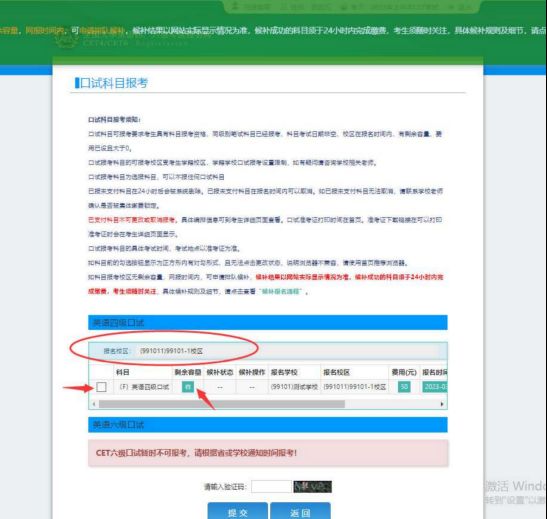The width and height of the screenshot is (547, 519).
Task: Expand the 英语六级口试 blue section header
Action: coord(268,424)
